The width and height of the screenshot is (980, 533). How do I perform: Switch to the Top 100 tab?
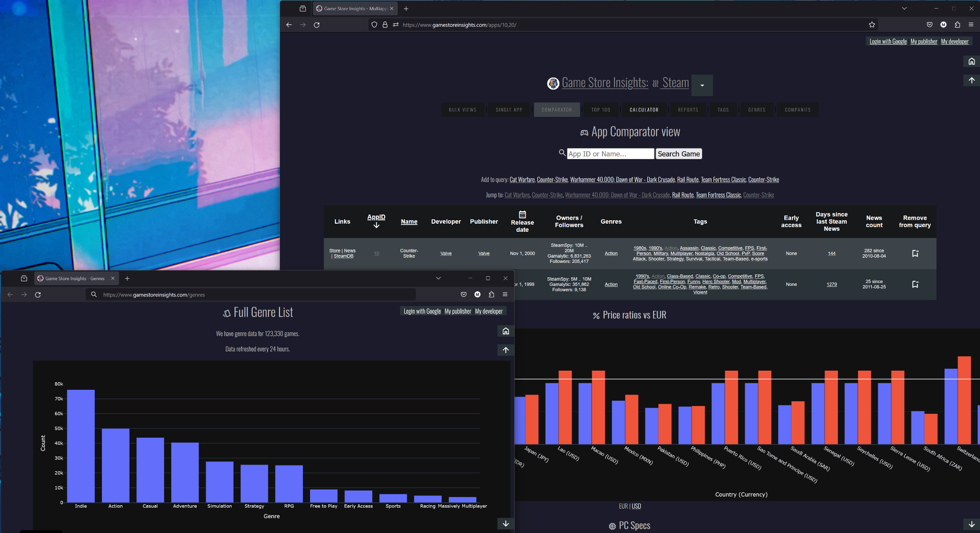(x=601, y=110)
